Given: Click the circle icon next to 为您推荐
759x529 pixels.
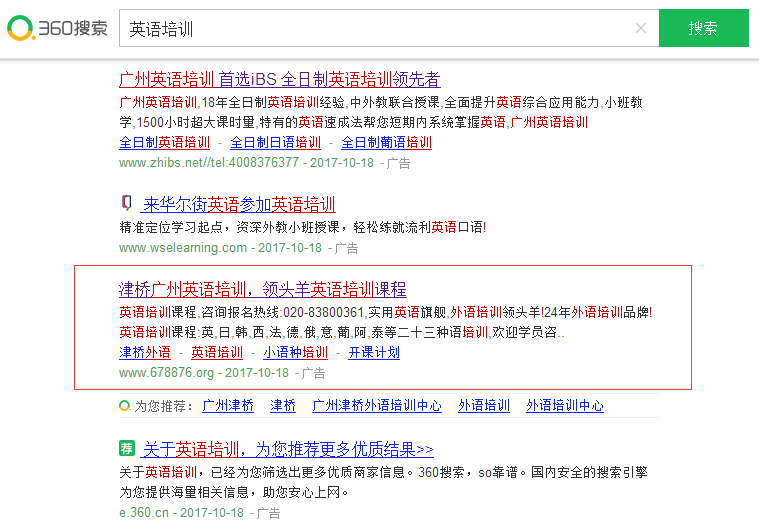Looking at the screenshot, I should pyautogui.click(x=124, y=406).
